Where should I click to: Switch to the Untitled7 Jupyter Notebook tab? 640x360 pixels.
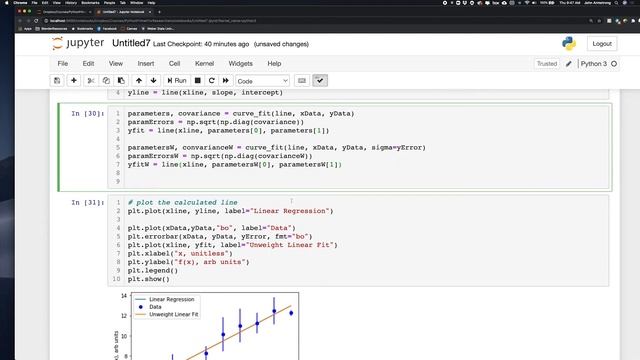(124, 12)
